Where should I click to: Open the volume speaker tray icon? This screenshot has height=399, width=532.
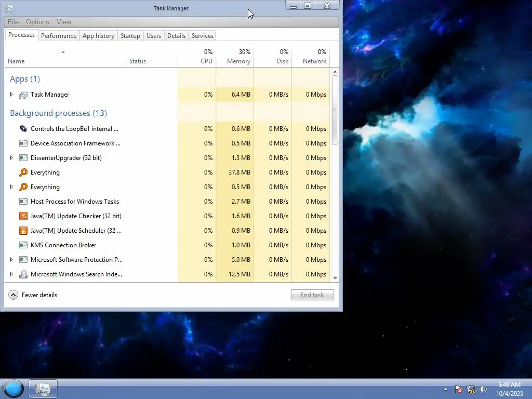pyautogui.click(x=483, y=389)
